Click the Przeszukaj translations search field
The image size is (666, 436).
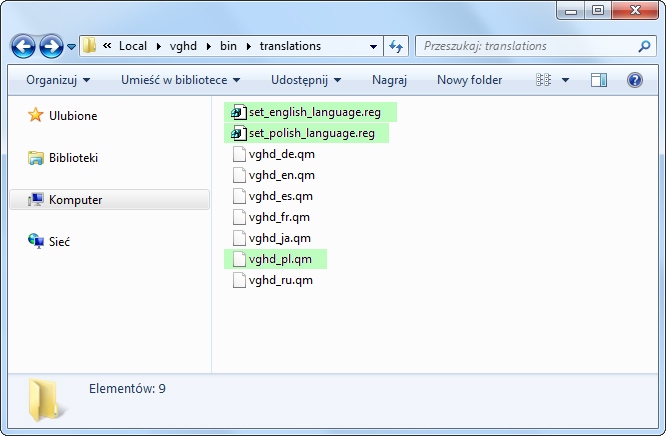[525, 46]
